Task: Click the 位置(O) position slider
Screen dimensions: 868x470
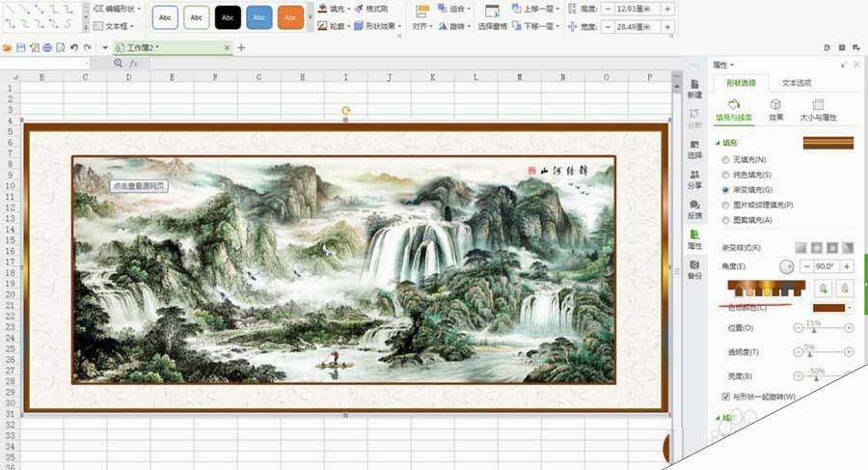Action: click(x=824, y=328)
